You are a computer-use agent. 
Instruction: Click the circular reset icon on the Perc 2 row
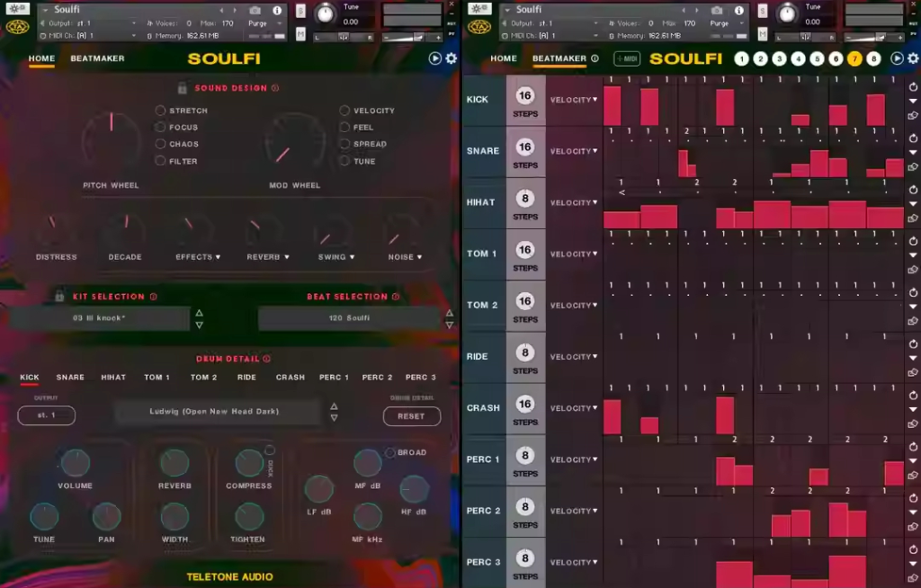tap(913, 498)
